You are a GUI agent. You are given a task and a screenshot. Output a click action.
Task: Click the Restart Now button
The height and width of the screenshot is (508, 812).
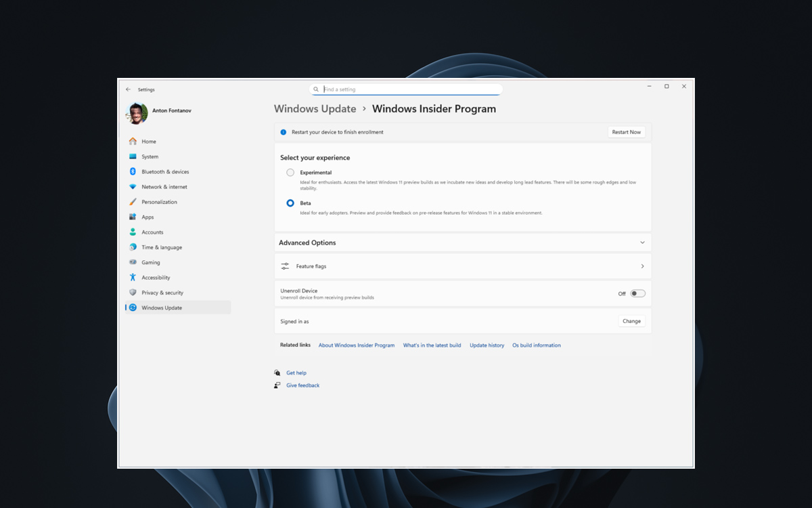click(x=626, y=131)
